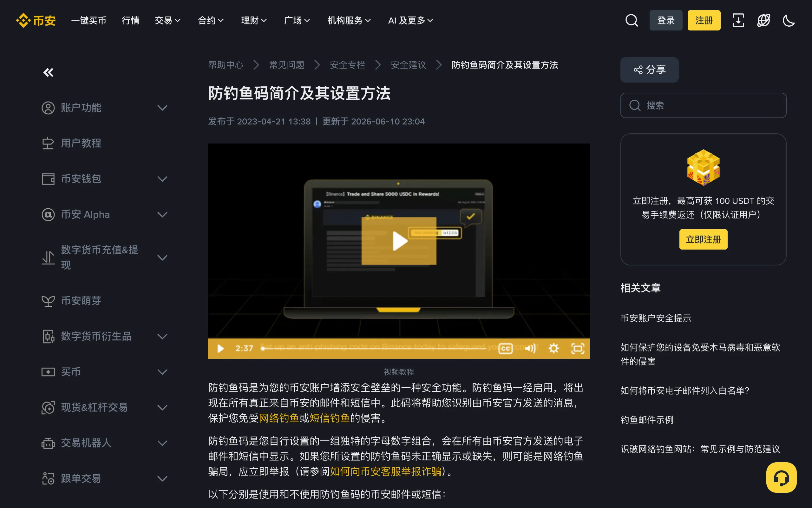Mute the video volume icon

tap(530, 348)
